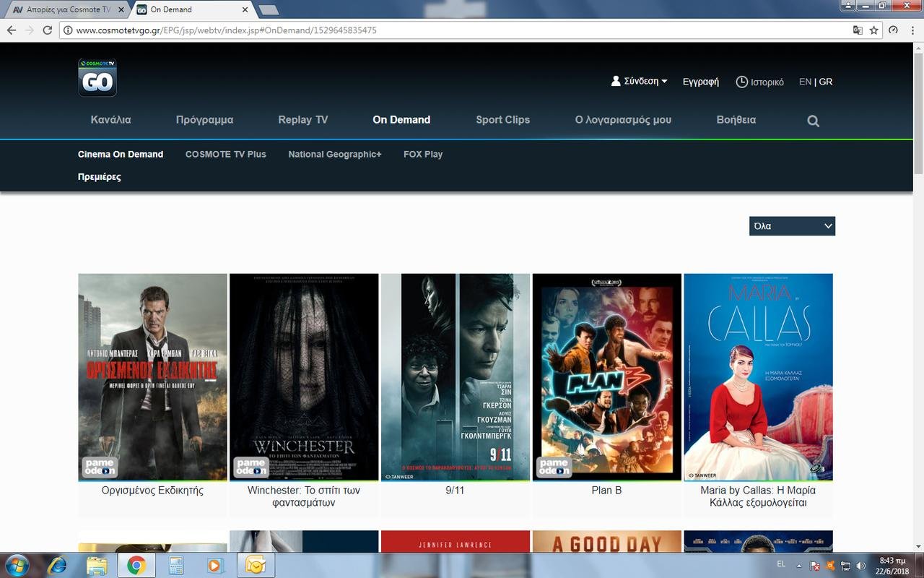Screen dimensions: 924x578
Task: Switch to the Απορίες για Cosmote TV tab
Action: coord(68,10)
